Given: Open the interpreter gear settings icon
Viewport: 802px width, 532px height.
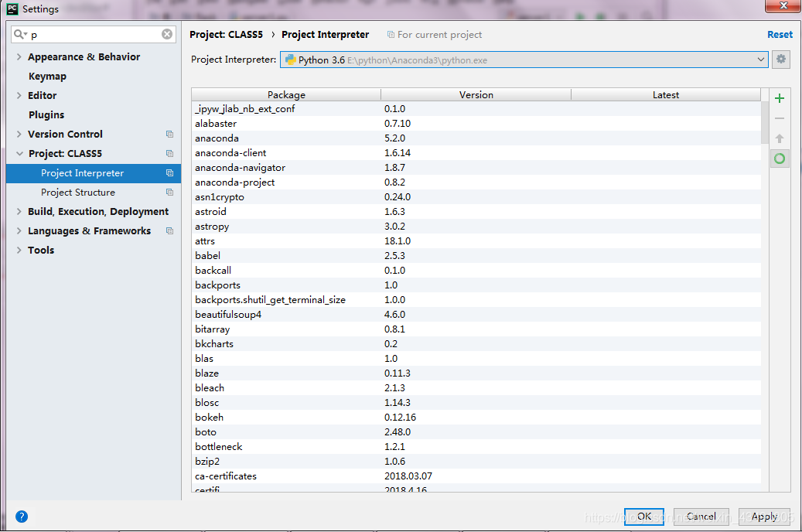Looking at the screenshot, I should click(x=780, y=60).
